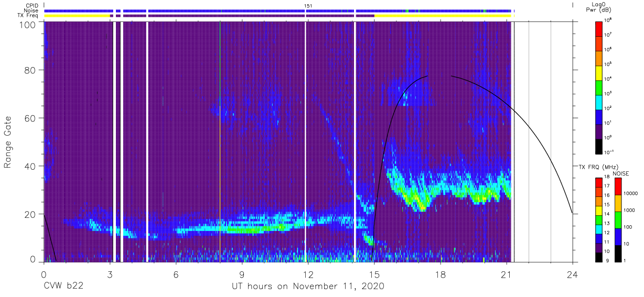The image size is (644, 297).
Task: Click the 'Range Gate' y-axis title
Action: [x=8, y=142]
